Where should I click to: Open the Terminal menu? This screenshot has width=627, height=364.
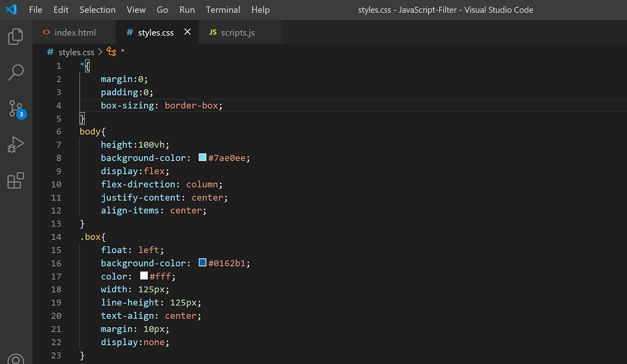[223, 10]
